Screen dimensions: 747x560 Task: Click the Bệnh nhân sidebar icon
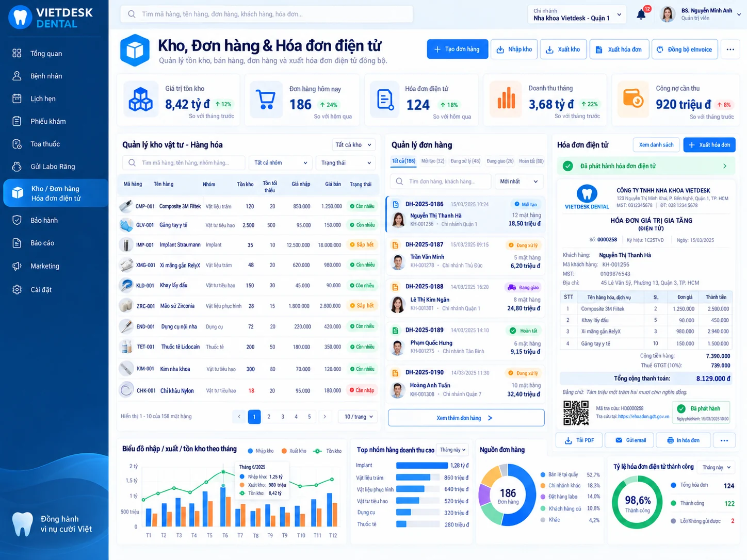(x=17, y=76)
